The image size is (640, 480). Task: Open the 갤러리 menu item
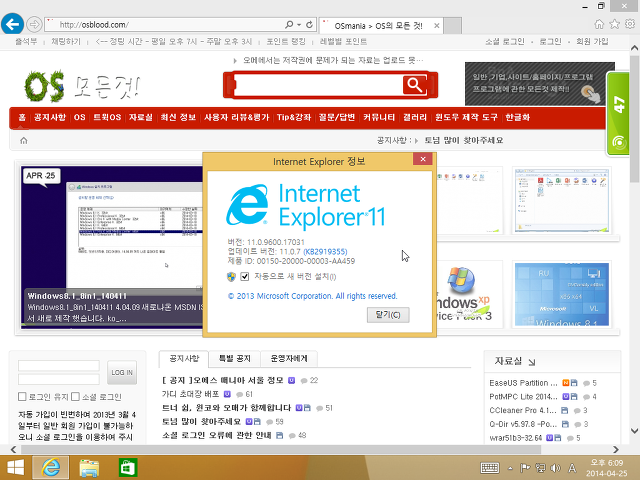click(x=415, y=118)
